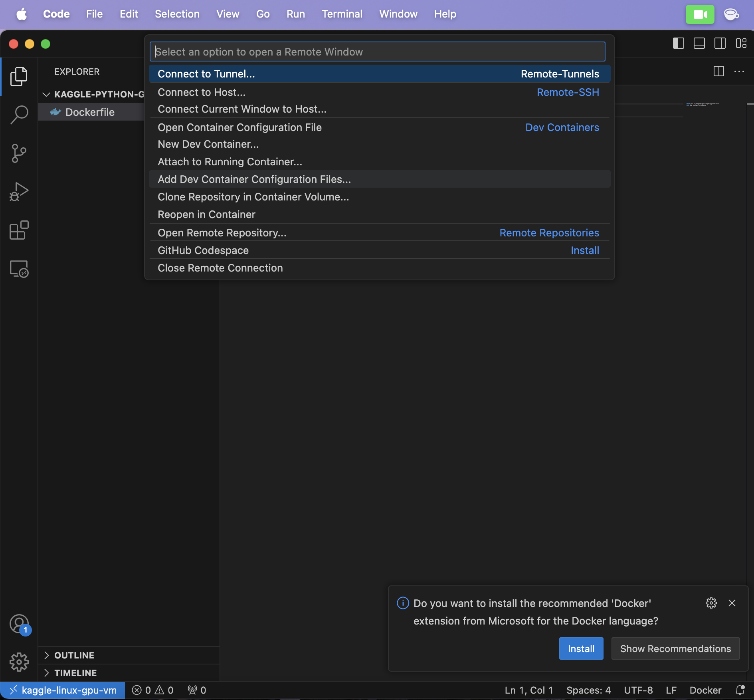Choose Attach to Running Container...
The height and width of the screenshot is (700, 754).
pyautogui.click(x=379, y=162)
